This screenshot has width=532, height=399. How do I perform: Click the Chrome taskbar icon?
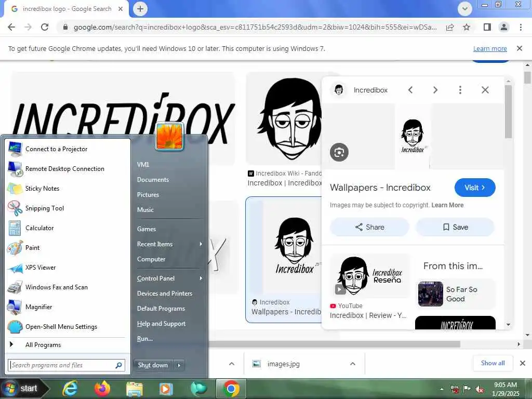(x=231, y=389)
